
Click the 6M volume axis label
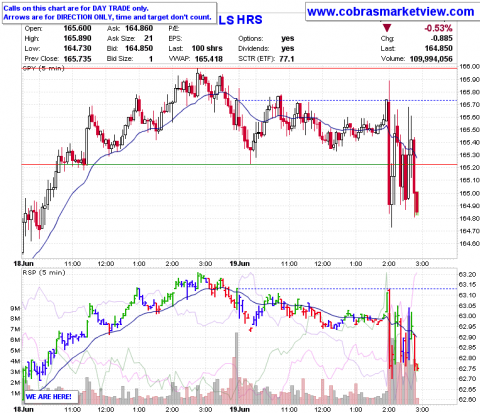coord(15,340)
